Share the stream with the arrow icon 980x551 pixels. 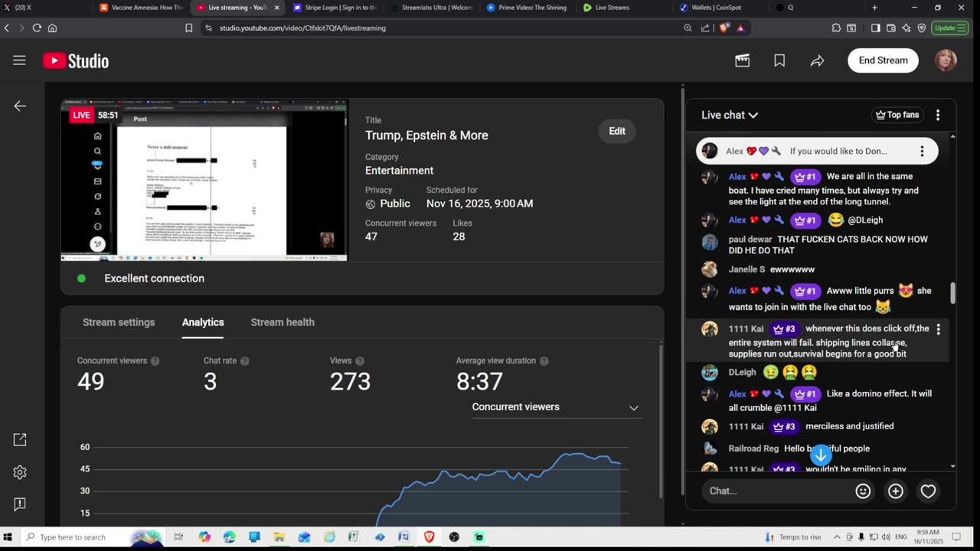coord(817,60)
